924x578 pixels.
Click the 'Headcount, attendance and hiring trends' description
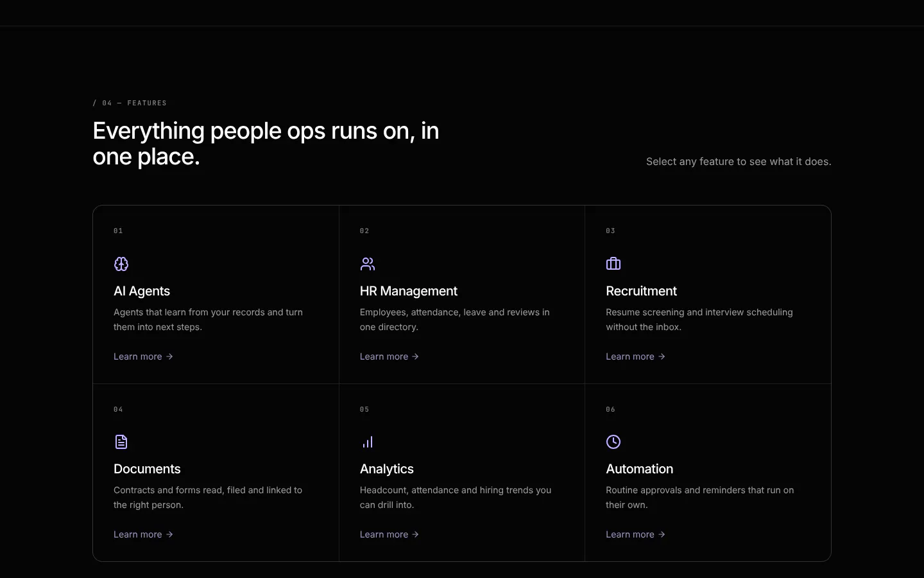tap(456, 497)
